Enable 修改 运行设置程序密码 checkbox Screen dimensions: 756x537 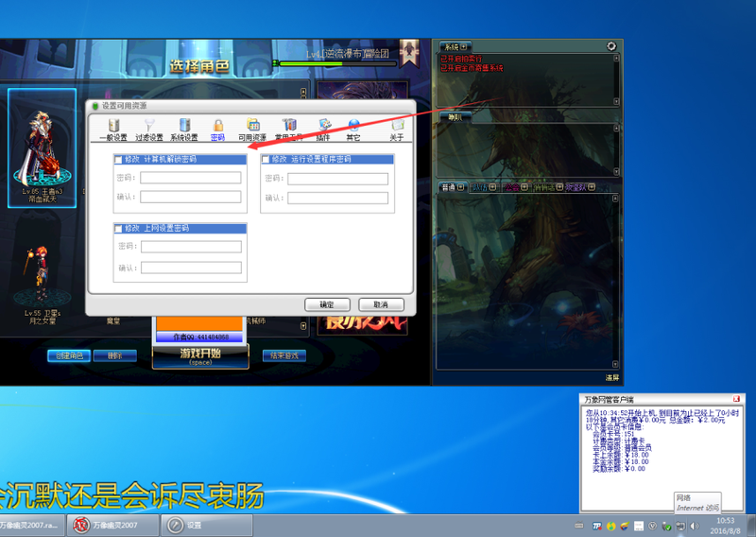coord(266,160)
